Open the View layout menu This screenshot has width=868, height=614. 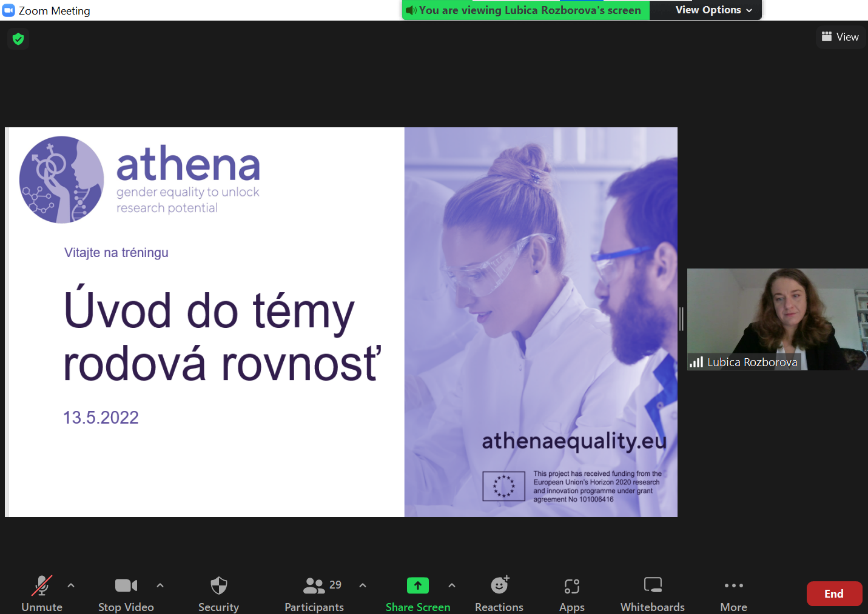click(841, 37)
